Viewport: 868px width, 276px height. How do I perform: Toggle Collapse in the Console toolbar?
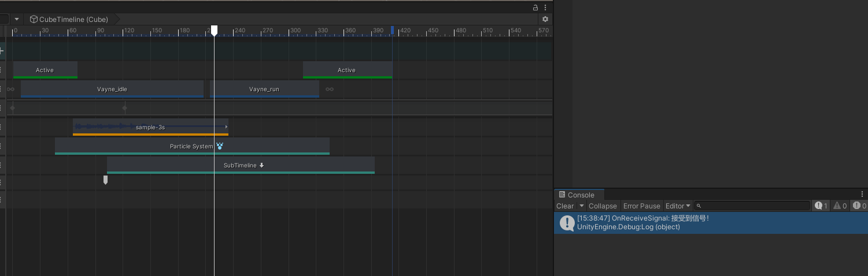(603, 206)
